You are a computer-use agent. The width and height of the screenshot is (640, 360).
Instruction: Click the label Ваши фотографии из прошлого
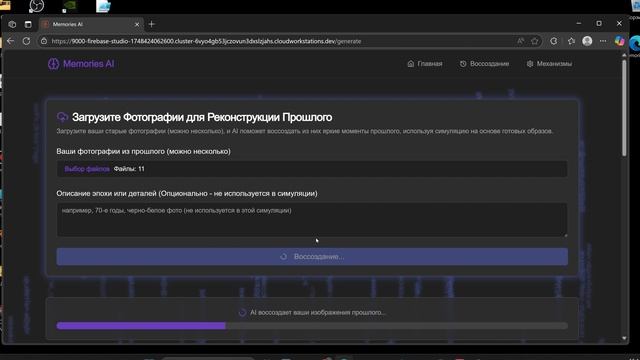click(143, 151)
